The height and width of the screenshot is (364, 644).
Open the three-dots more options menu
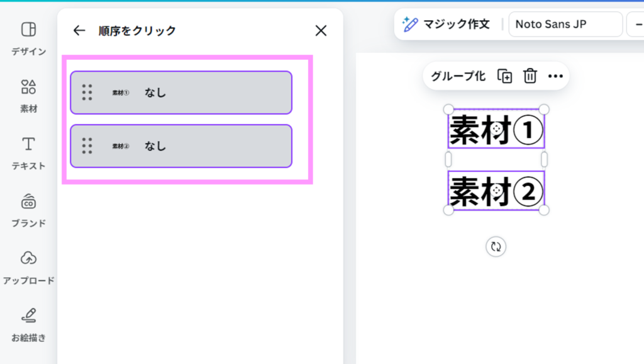point(555,76)
